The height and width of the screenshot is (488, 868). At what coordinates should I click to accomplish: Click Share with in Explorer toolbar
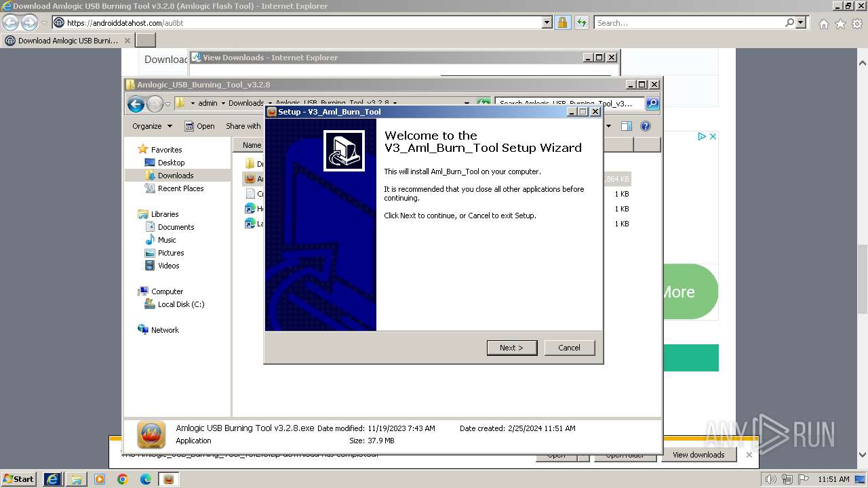243,126
